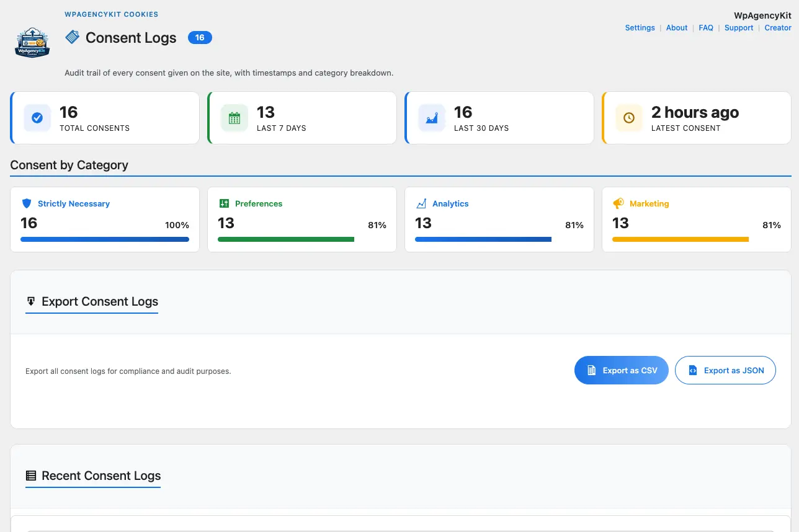The height and width of the screenshot is (532, 799).
Task: Click the 16 count badge near title
Action: pyautogui.click(x=200, y=38)
